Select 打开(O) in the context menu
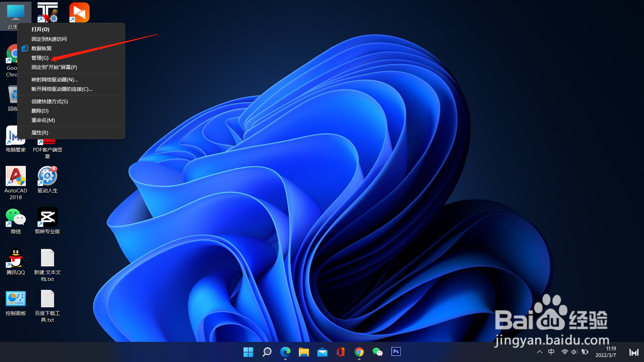644x362 pixels. (x=71, y=29)
